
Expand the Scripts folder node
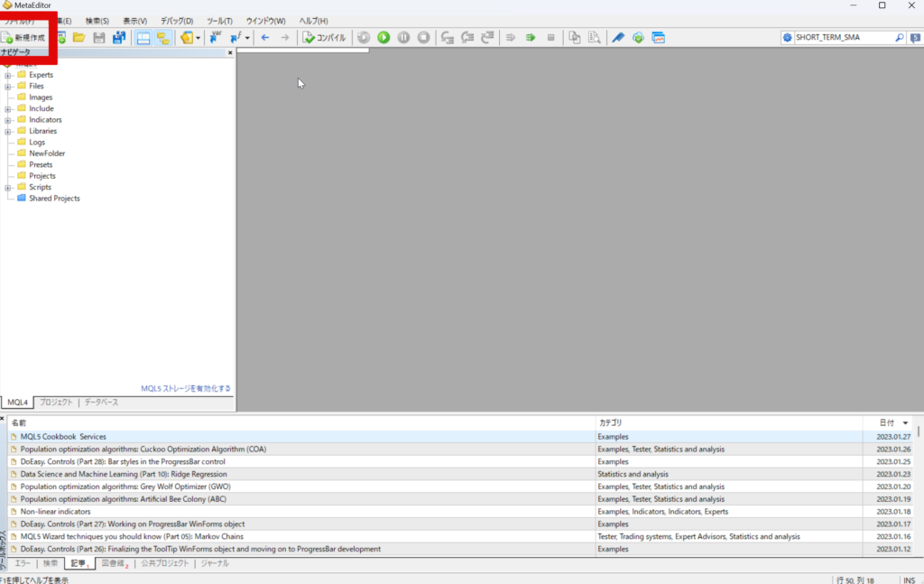7,188
